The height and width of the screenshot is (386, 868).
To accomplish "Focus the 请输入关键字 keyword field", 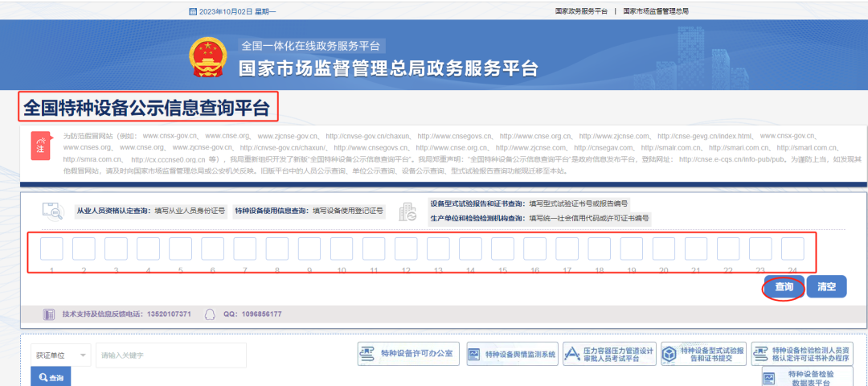I will [171, 355].
